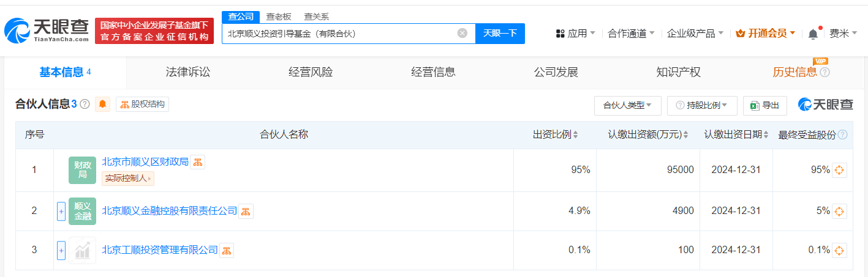The image size is (868, 277).
Task: Expand row 3 北京工顺投资管理 details
Action: tap(61, 250)
